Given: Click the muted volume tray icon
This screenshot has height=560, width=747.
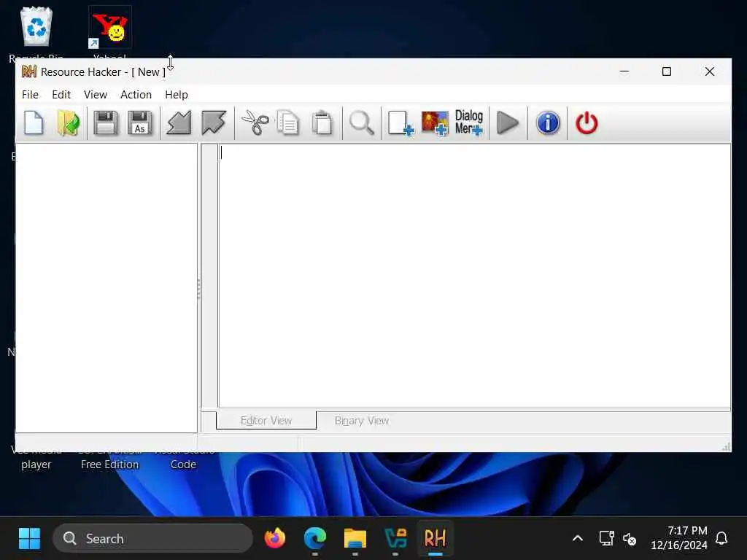Looking at the screenshot, I should coord(630,539).
